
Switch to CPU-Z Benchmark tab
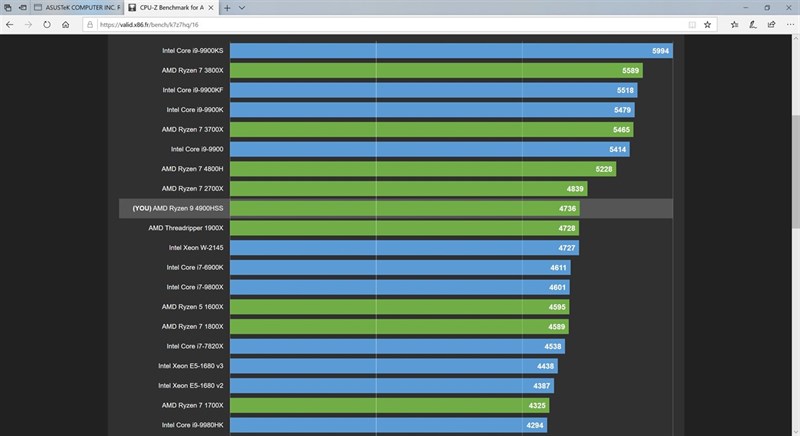tap(166, 8)
